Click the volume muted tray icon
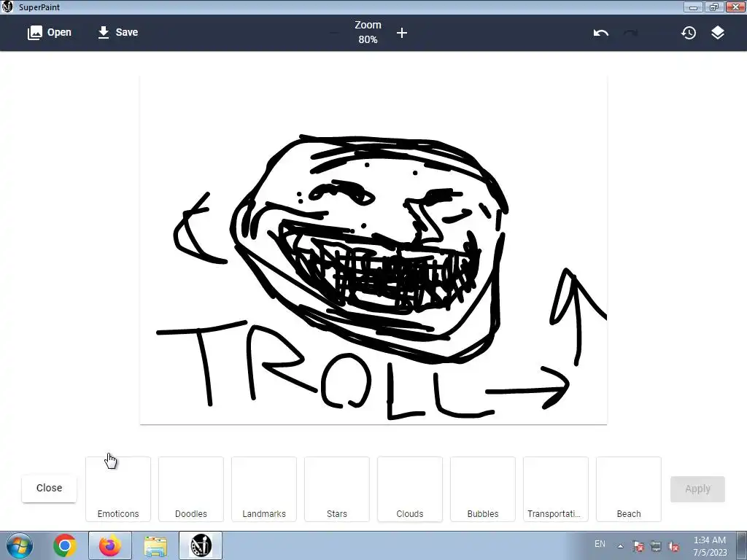This screenshot has width=747, height=560. point(673,546)
